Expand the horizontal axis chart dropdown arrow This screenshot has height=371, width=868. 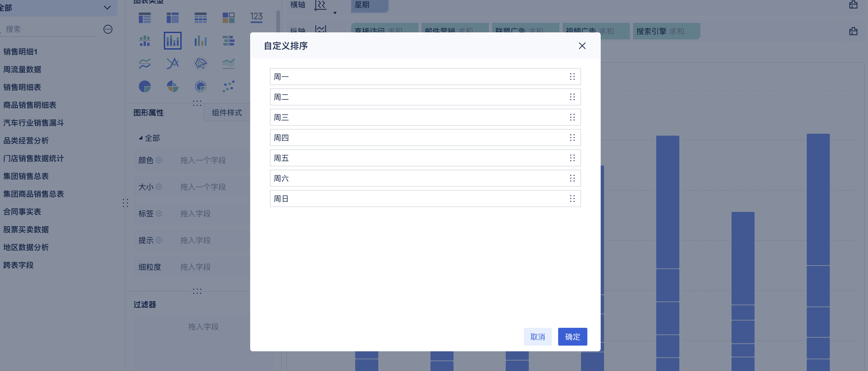pos(335,13)
